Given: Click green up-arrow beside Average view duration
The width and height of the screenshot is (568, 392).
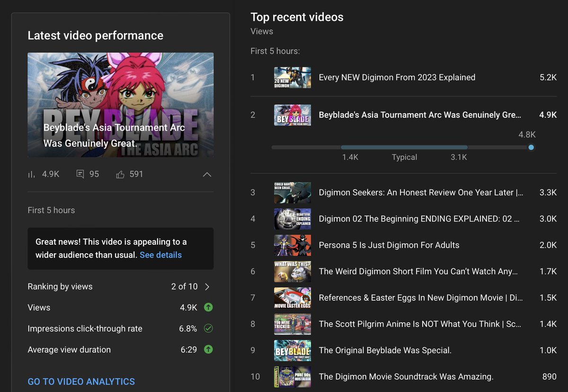Looking at the screenshot, I should (208, 349).
